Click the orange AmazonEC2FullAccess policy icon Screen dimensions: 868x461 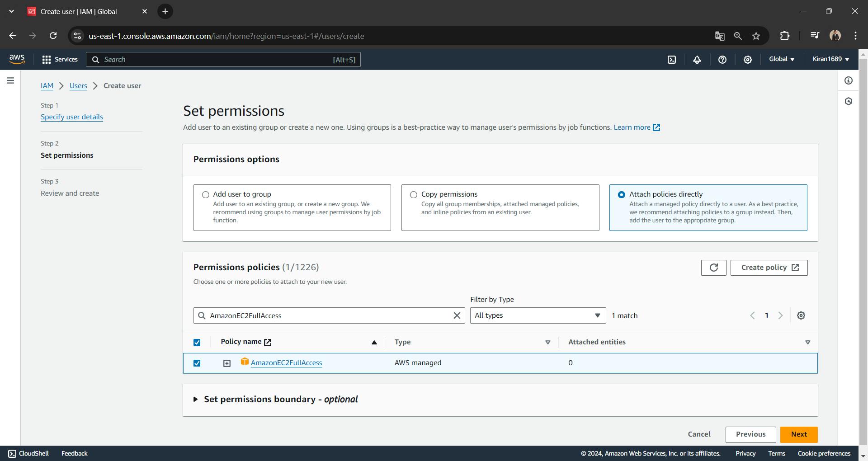(245, 362)
